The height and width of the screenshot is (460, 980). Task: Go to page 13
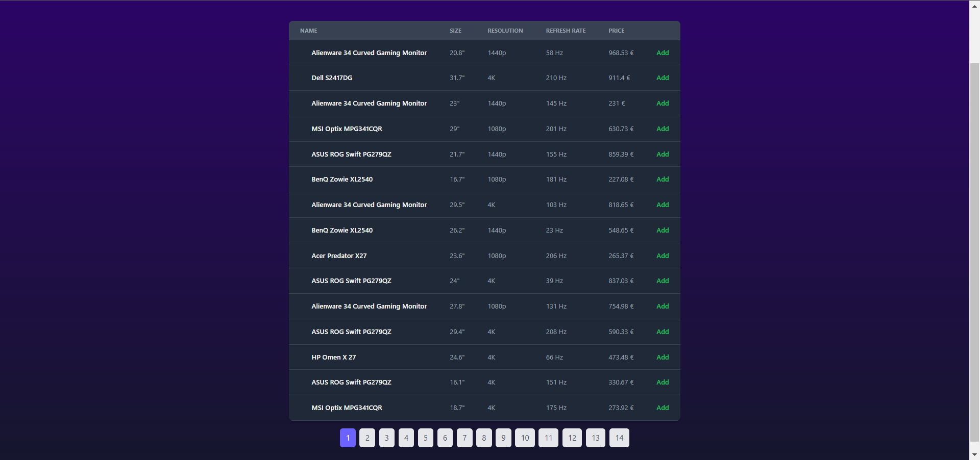click(595, 438)
